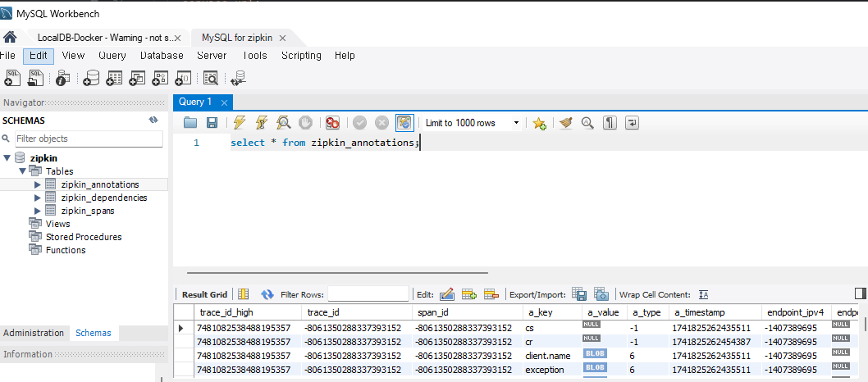
Task: Click the create new view icon
Action: click(137, 79)
